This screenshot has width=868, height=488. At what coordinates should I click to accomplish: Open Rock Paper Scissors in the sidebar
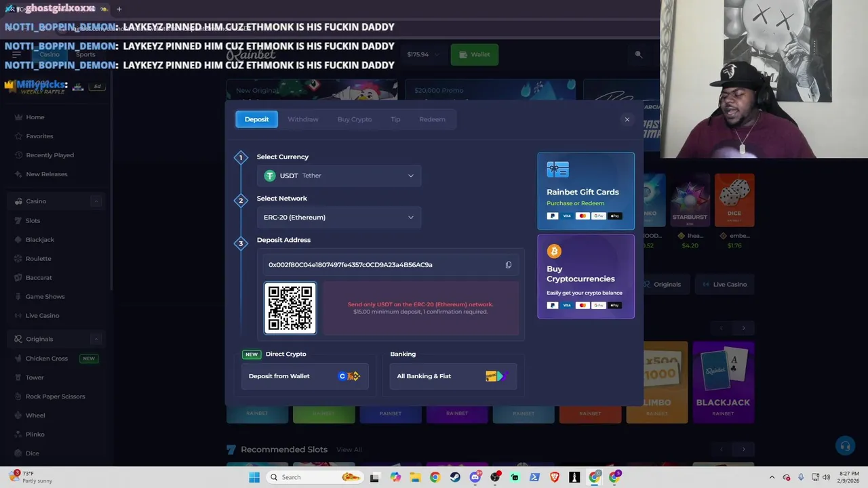click(55, 396)
